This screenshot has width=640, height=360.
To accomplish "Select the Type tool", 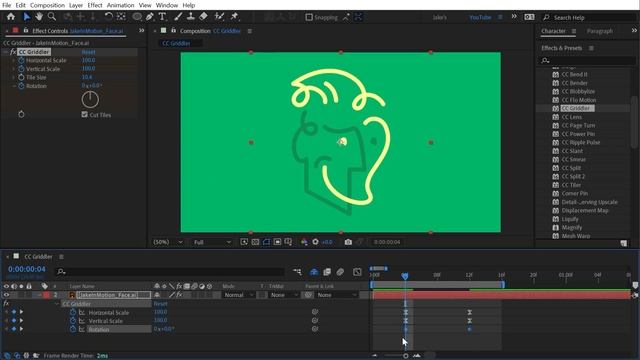I will pos(162,17).
